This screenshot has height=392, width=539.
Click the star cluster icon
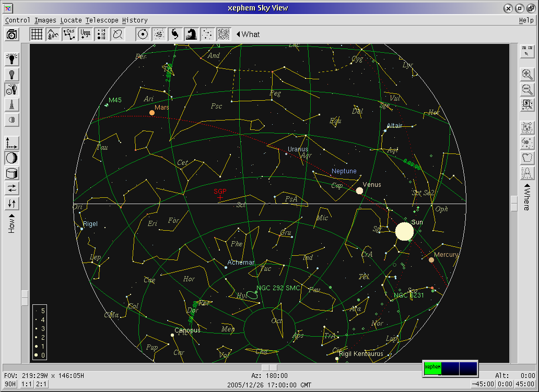(159, 34)
